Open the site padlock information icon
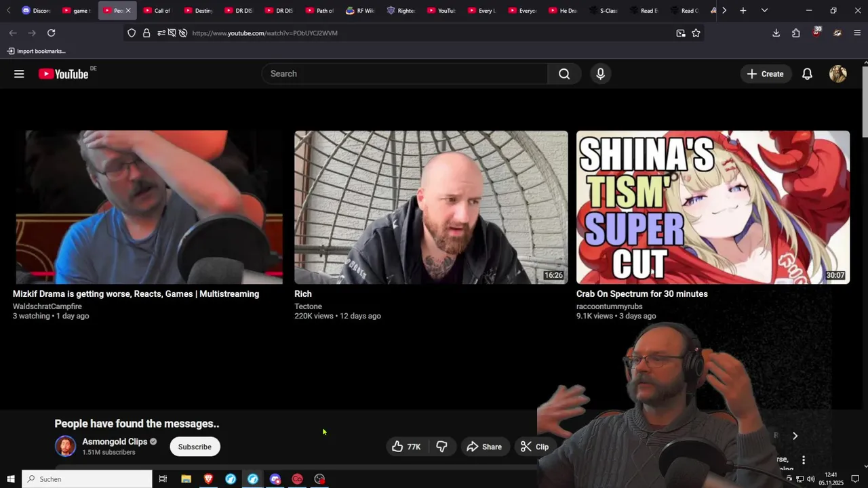868x488 pixels. (146, 33)
